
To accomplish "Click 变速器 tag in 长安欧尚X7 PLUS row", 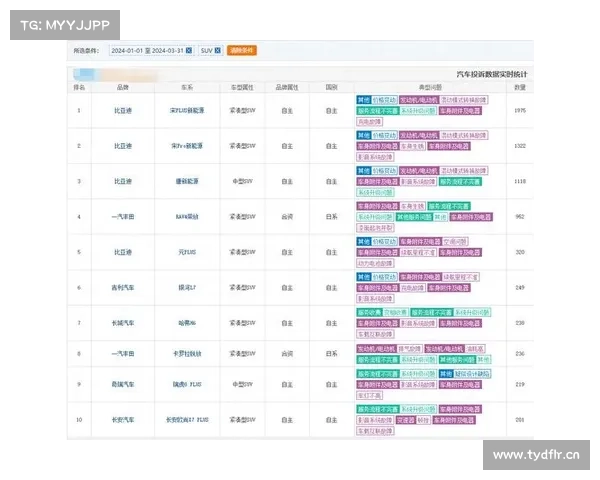I will (x=406, y=420).
